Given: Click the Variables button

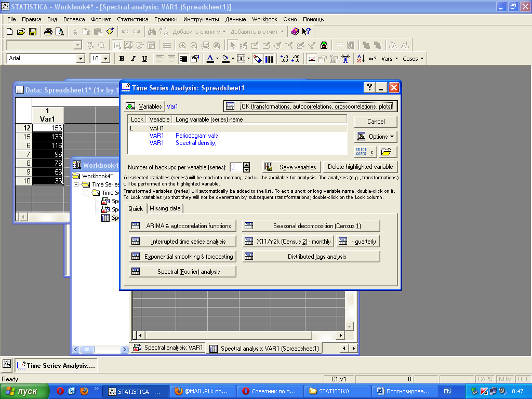Looking at the screenshot, I should point(144,106).
